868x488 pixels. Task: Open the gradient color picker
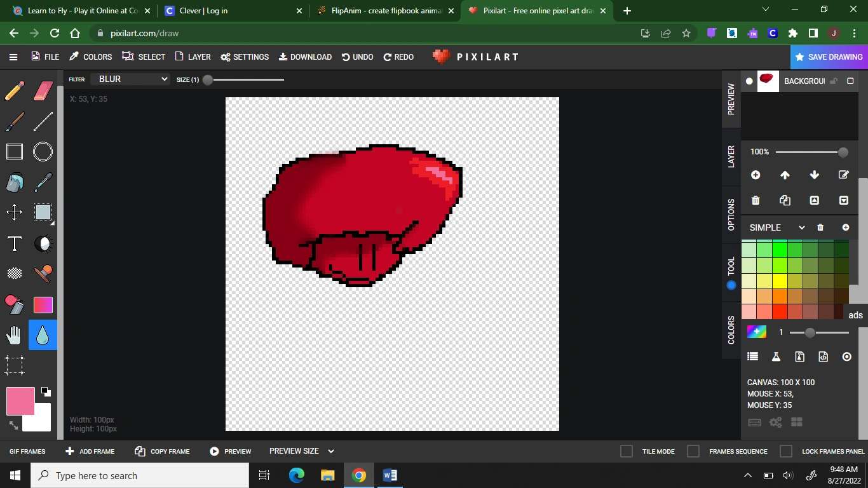click(757, 331)
